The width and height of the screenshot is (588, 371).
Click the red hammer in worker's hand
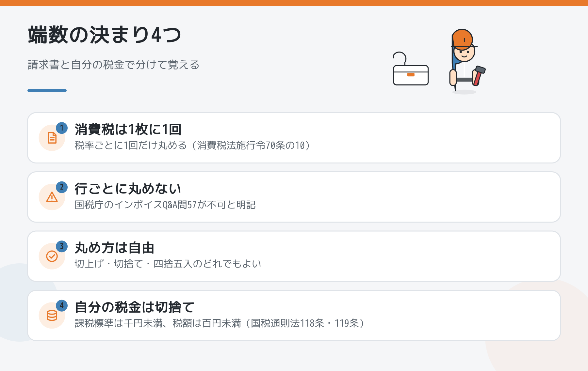479,76
